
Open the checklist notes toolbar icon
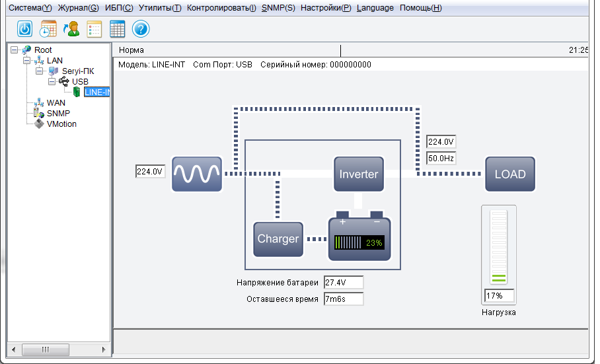click(x=94, y=29)
